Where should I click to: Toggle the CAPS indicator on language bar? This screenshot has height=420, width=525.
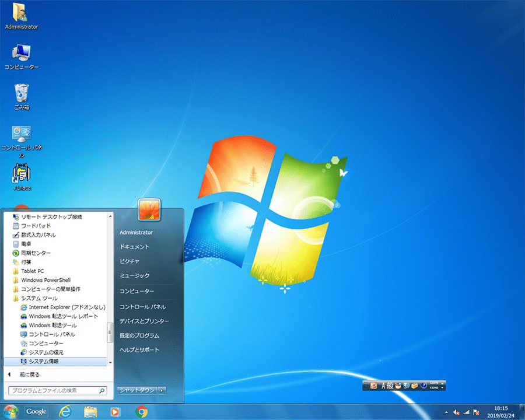(x=434, y=383)
